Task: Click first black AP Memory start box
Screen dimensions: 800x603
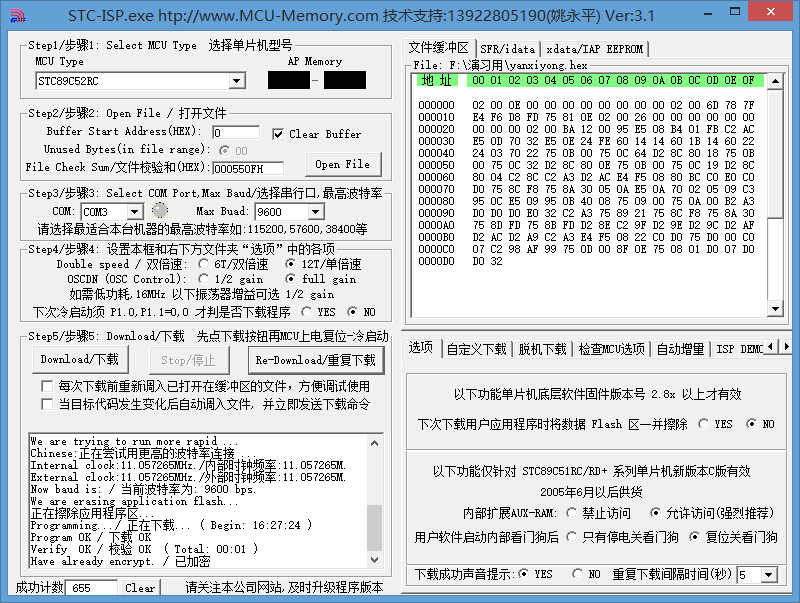Action: [x=289, y=80]
